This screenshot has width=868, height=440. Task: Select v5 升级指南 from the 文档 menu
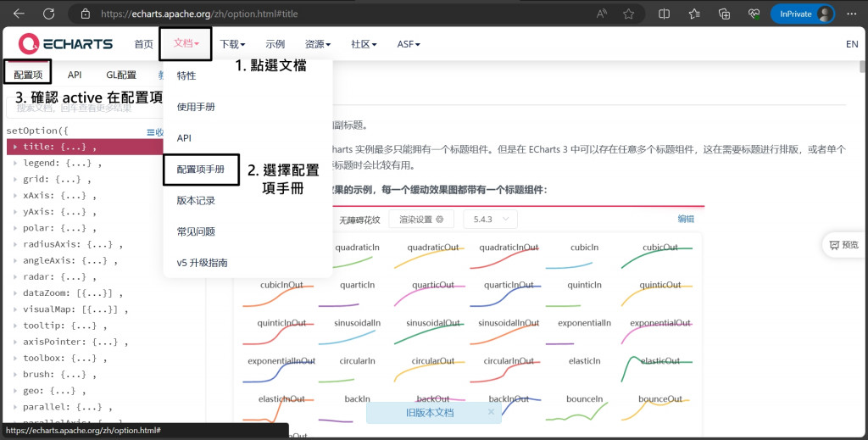point(202,263)
